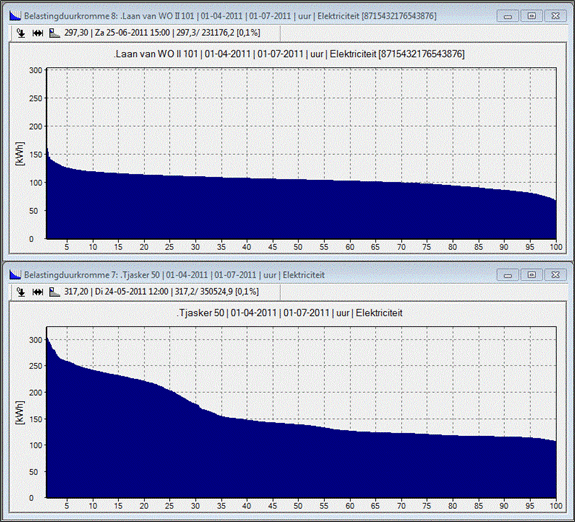Screen dimensions: 576x522
Task: Open window menu icon of Belastingduurkromme 8
Action: click(x=15, y=16)
